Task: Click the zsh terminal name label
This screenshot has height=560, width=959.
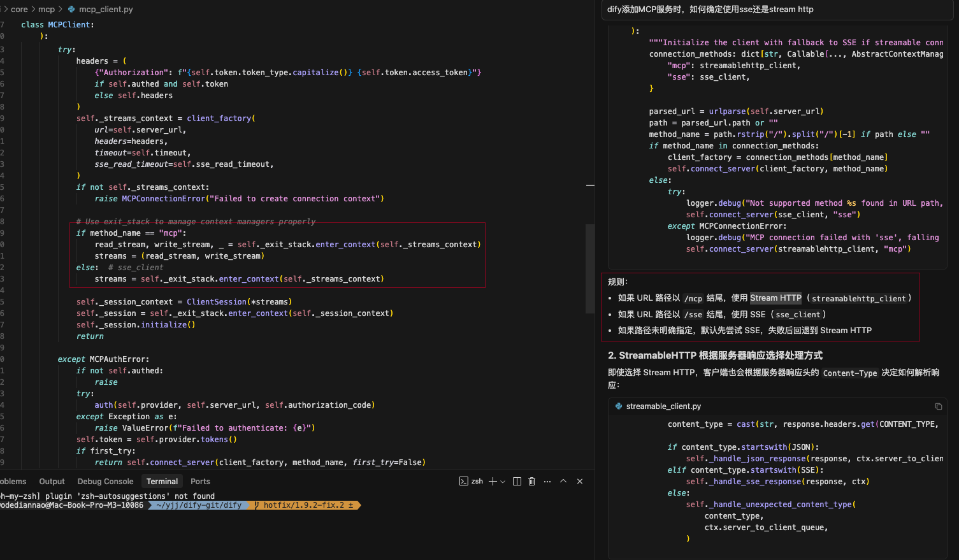Action: [x=477, y=482]
